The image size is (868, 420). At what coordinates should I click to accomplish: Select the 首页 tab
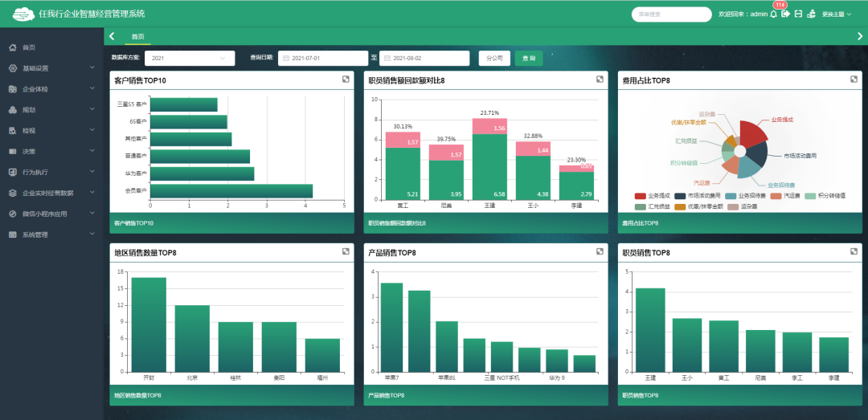pyautogui.click(x=138, y=36)
